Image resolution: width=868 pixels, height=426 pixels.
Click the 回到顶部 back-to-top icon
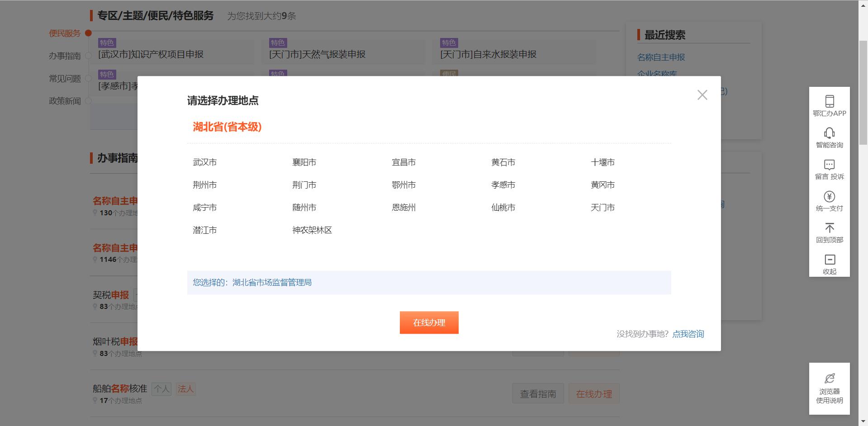[829, 232]
